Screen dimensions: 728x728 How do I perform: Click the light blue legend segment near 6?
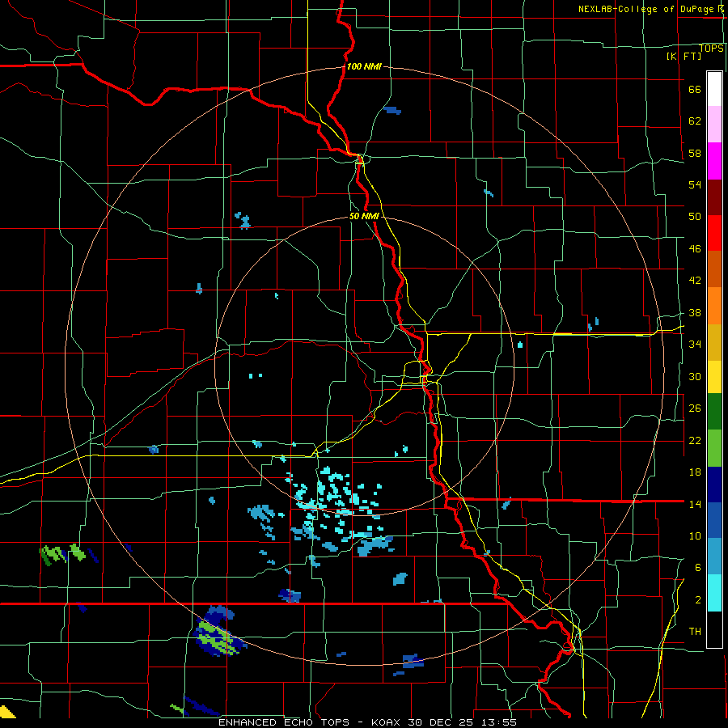coord(714,557)
